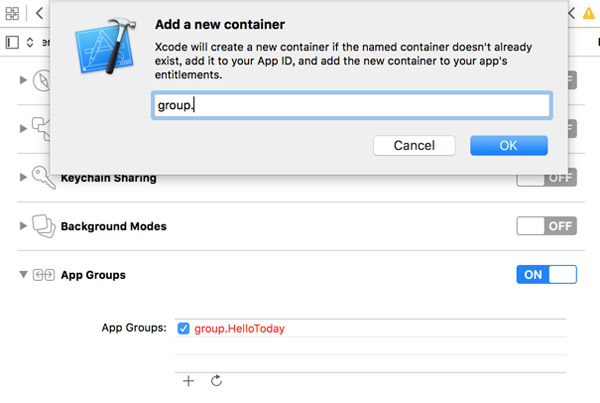Uncheck the group.HelloToday checkbox
This screenshot has height=403, width=600.
click(183, 328)
